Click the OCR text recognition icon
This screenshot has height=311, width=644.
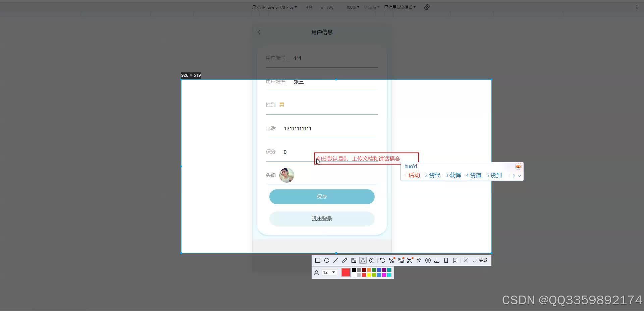(x=410, y=260)
